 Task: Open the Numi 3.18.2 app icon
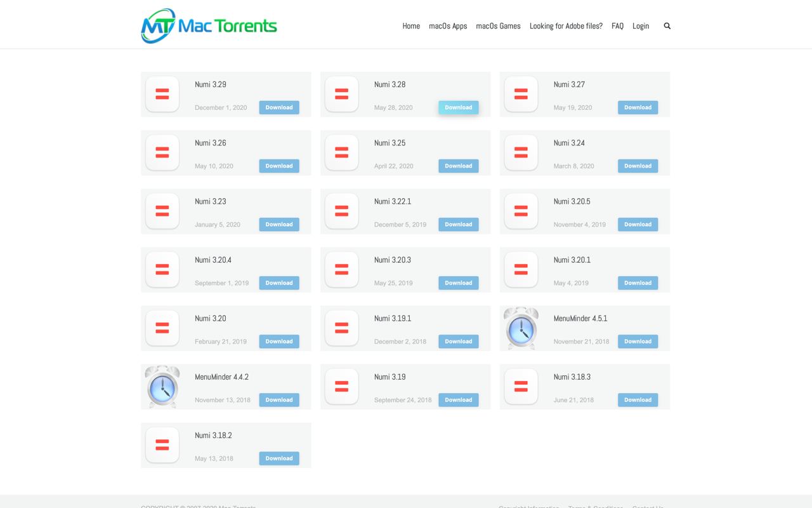pyautogui.click(x=162, y=444)
